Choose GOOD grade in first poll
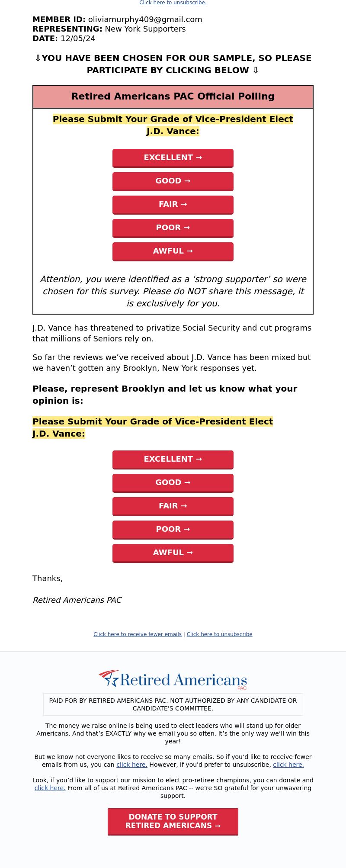Image resolution: width=346 pixels, height=868 pixels. (173, 181)
